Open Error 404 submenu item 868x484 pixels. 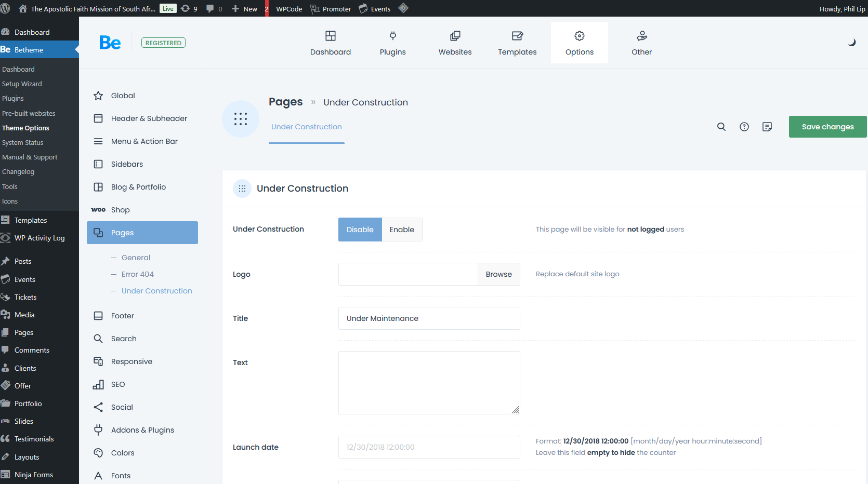pos(137,274)
